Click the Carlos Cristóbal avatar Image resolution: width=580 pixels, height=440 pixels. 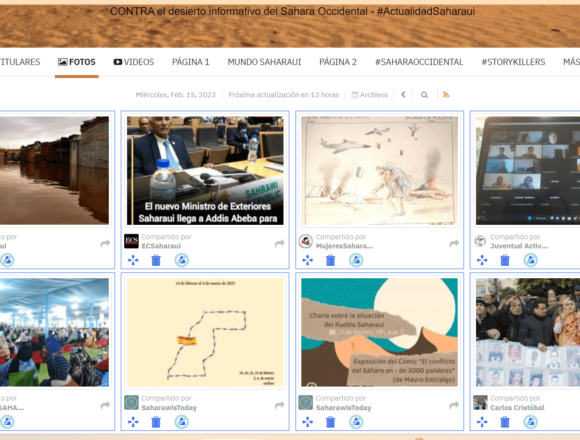pos(480,403)
